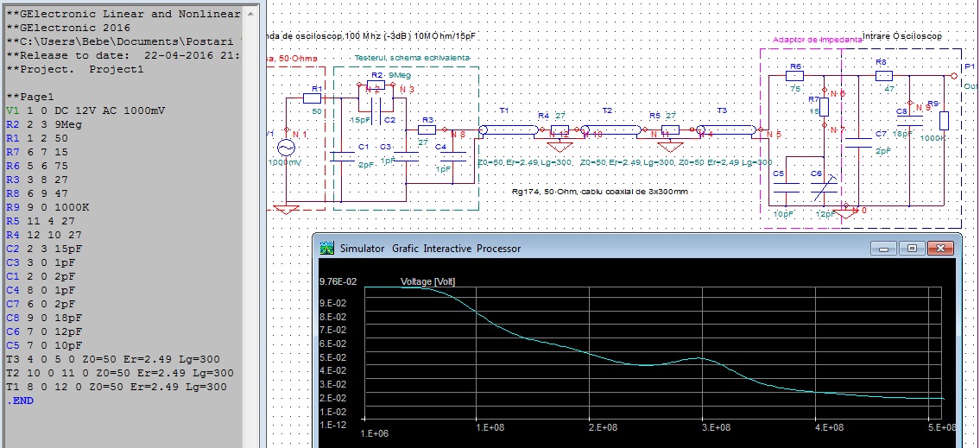Select resistor R6 (75 ohm)
The image size is (980, 448).
pos(795,76)
